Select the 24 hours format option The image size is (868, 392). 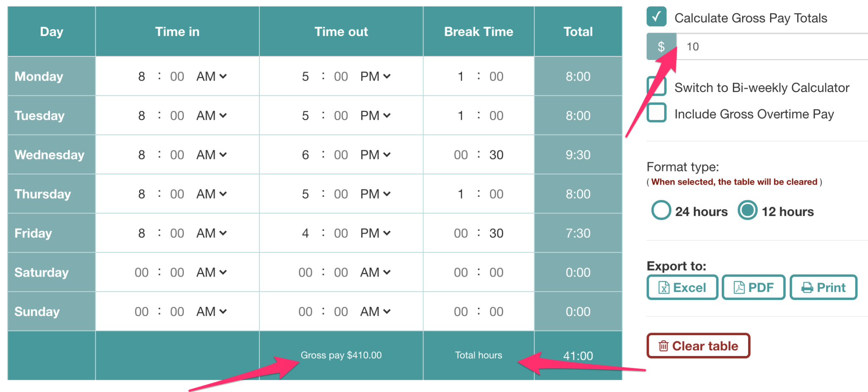(x=661, y=210)
